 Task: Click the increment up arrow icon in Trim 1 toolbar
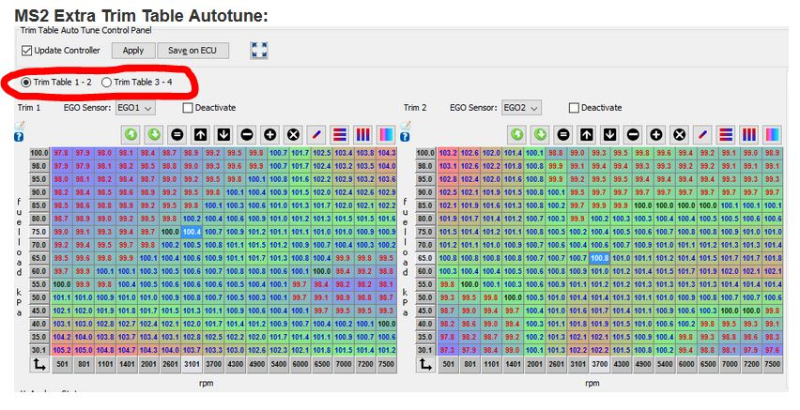200,134
